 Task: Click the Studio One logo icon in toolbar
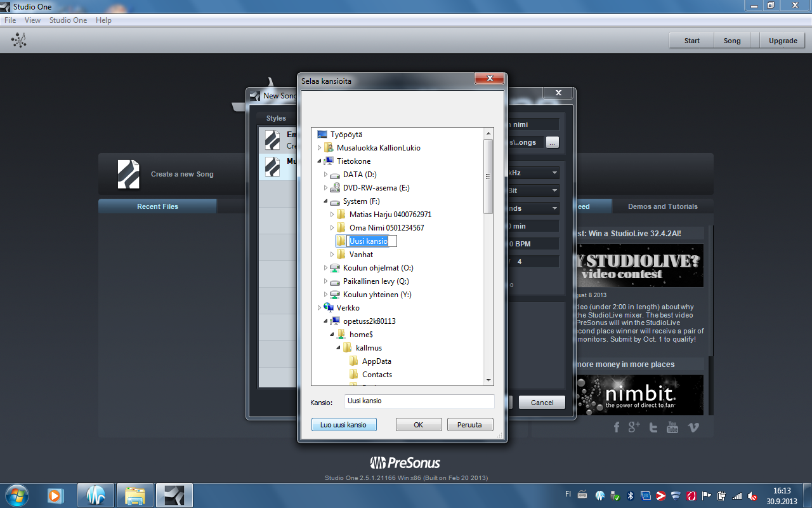click(19, 41)
